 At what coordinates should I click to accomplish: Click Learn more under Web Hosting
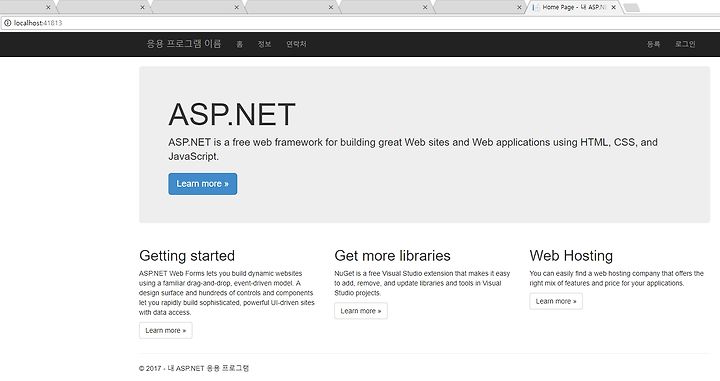tap(556, 301)
